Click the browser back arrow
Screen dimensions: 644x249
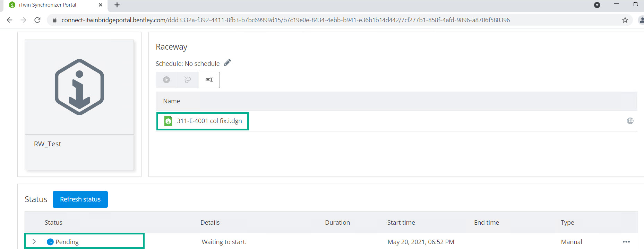pos(9,20)
